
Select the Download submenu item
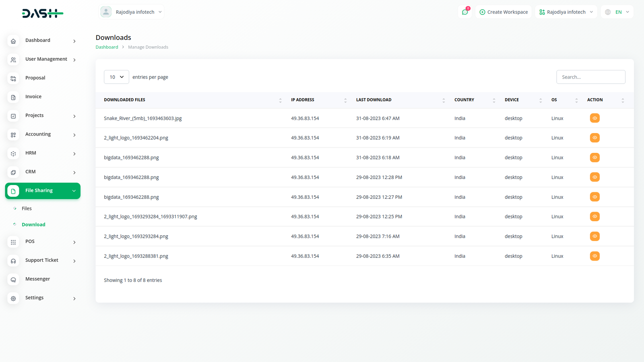coord(33,224)
